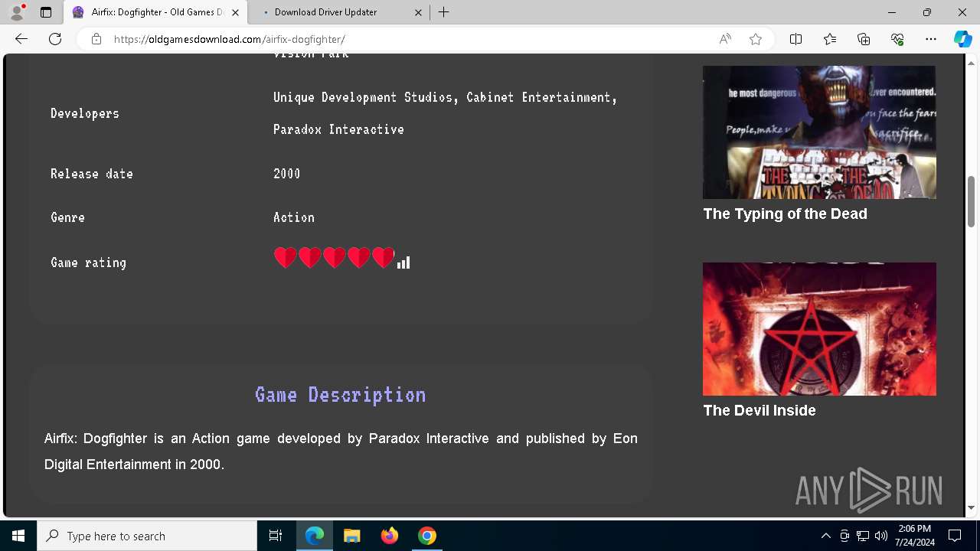
Task: Toggle split screen view
Action: click(x=795, y=39)
